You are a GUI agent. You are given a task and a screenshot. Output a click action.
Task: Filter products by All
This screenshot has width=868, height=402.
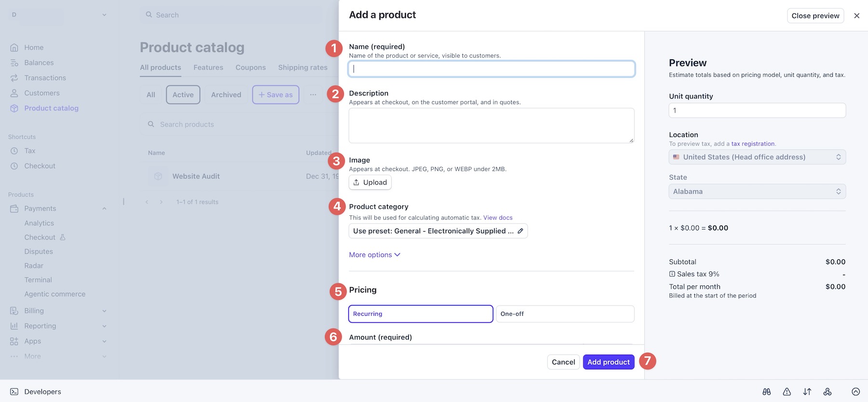coord(151,95)
